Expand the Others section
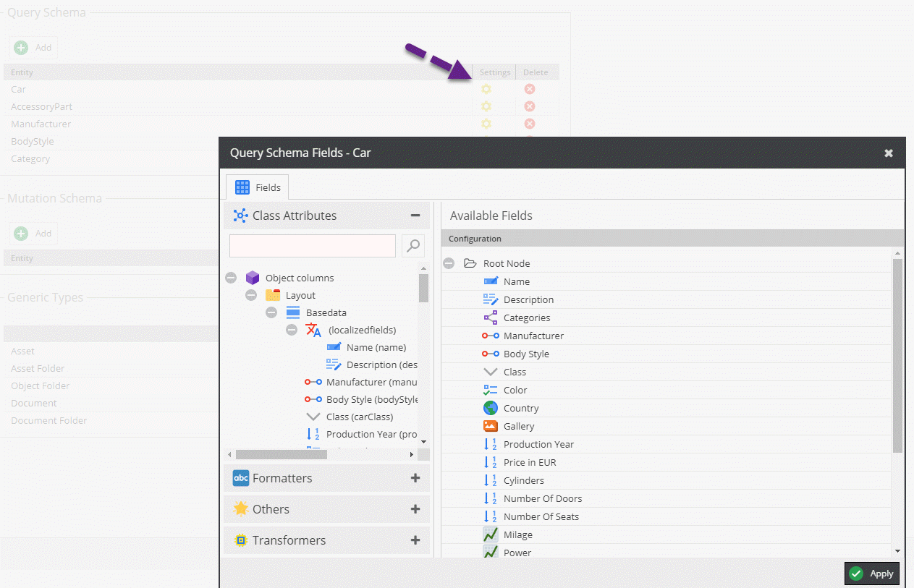 tap(415, 509)
